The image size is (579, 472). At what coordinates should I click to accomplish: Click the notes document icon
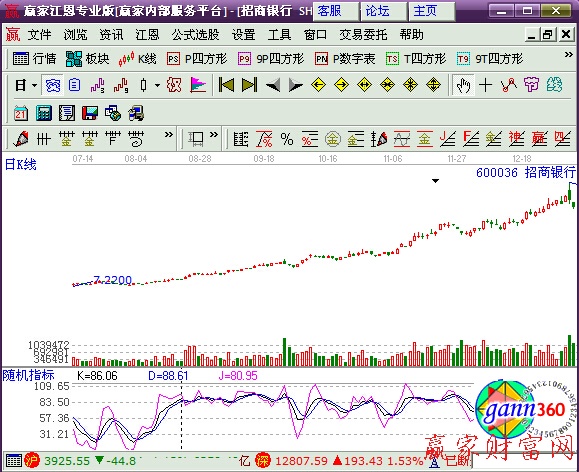coord(66,113)
